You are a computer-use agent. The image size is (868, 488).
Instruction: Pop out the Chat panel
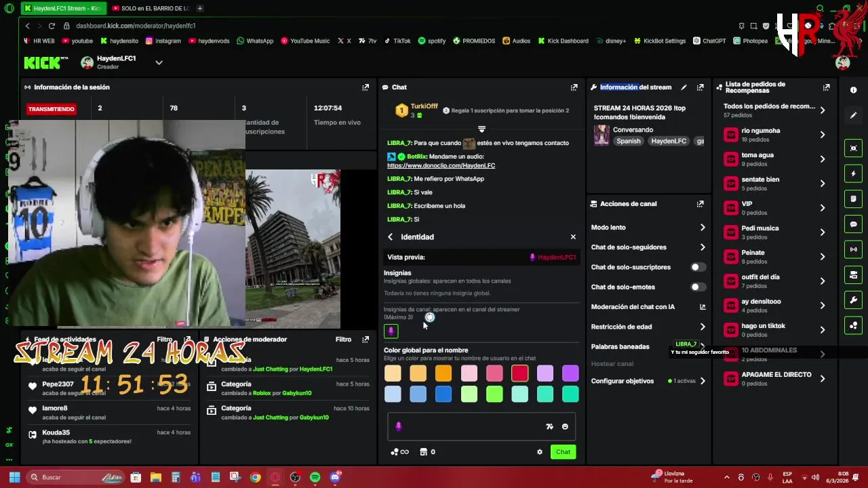(574, 87)
